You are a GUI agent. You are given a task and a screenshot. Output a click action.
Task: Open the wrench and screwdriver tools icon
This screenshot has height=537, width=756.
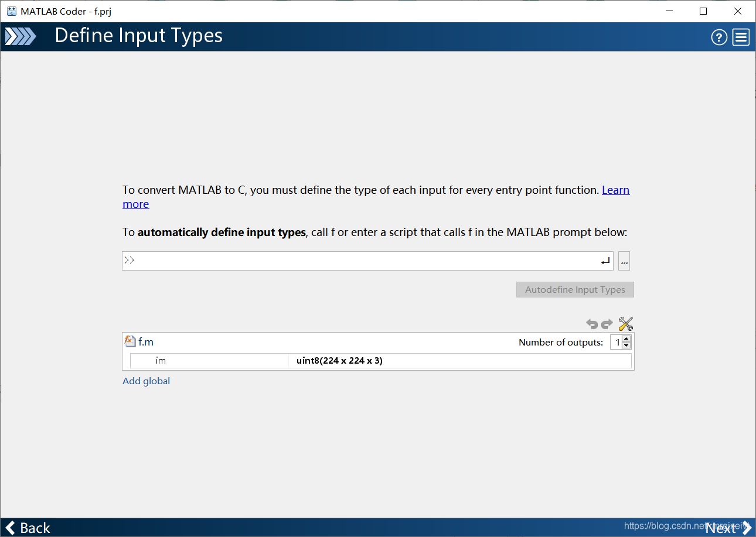626,324
